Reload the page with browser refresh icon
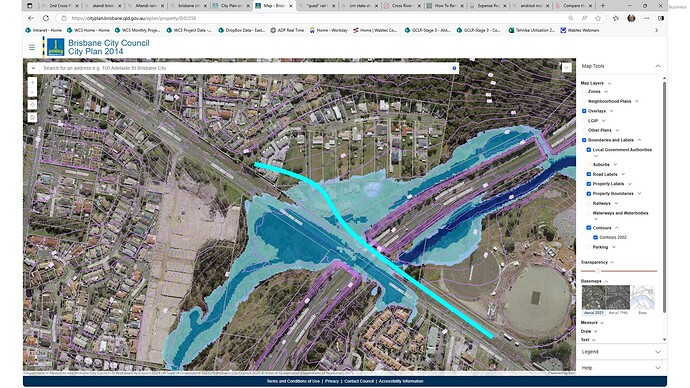This screenshot has width=690, height=388. point(46,18)
